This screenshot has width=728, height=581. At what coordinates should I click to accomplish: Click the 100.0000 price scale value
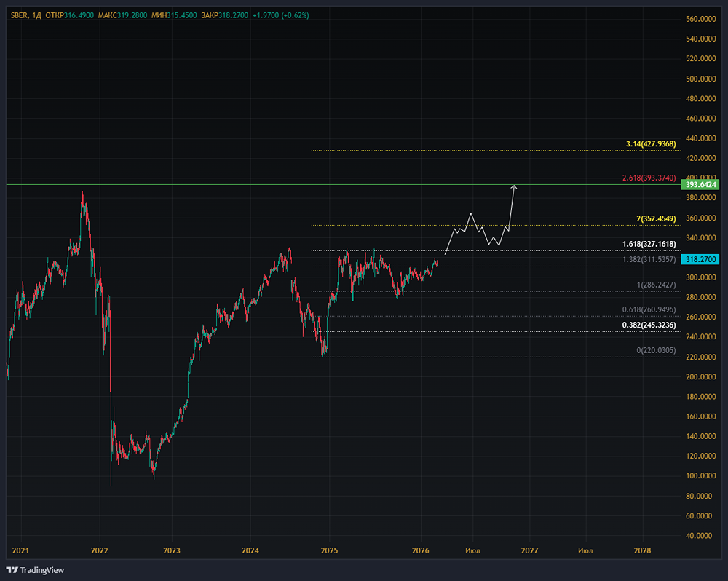(x=700, y=476)
